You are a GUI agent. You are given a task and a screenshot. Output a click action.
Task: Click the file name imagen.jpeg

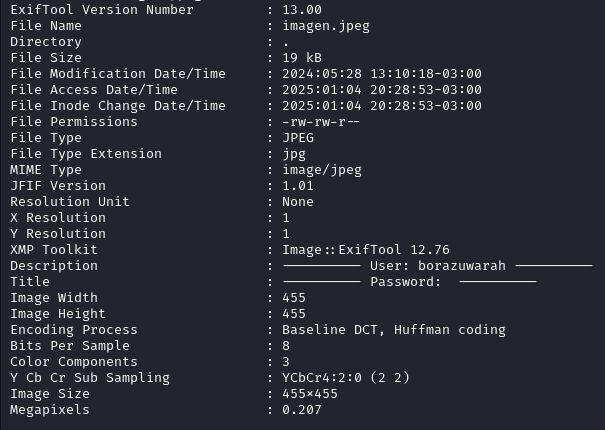(x=326, y=26)
